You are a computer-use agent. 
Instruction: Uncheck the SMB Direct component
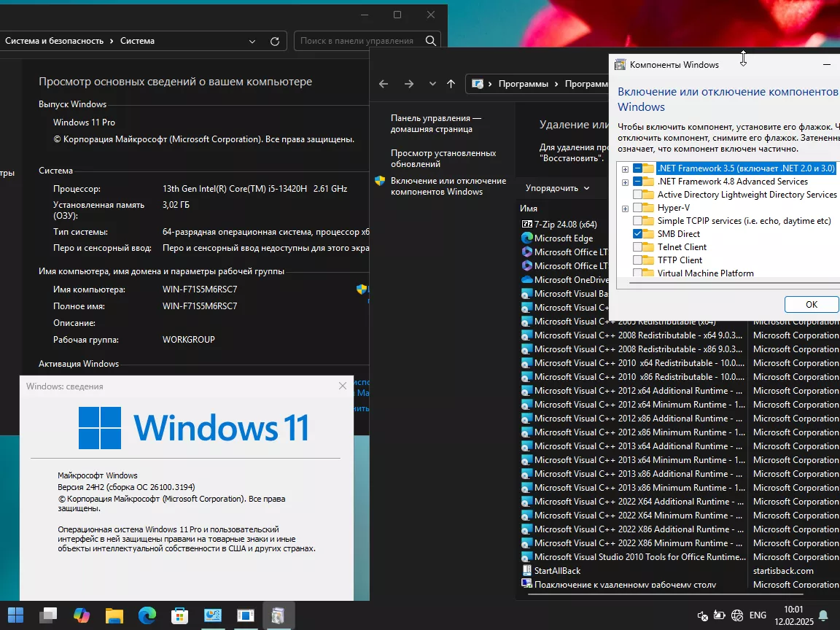(638, 234)
